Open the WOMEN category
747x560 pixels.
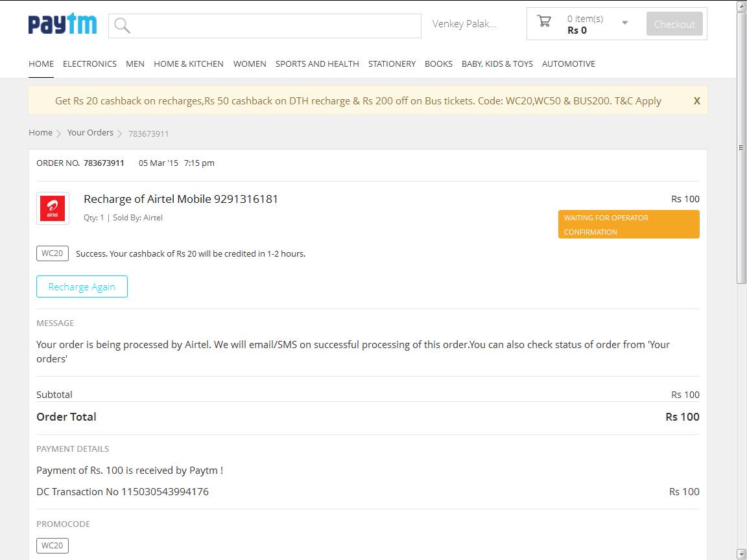250,64
